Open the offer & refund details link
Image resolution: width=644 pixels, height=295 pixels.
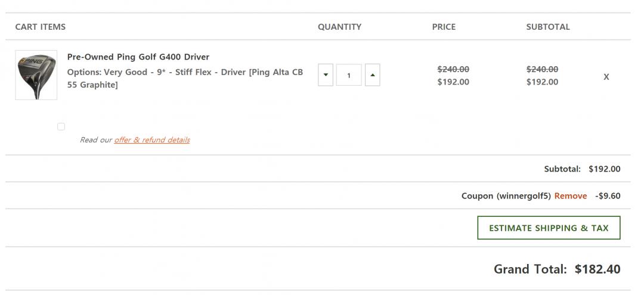[152, 140]
